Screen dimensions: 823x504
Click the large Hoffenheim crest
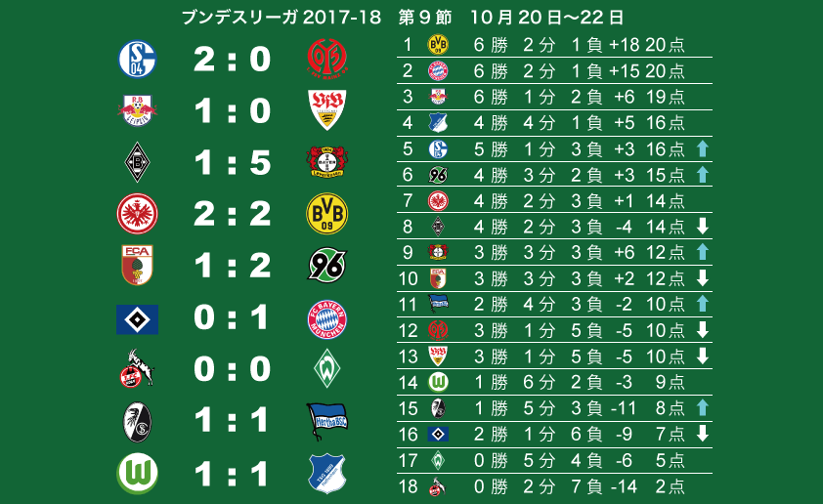327,474
